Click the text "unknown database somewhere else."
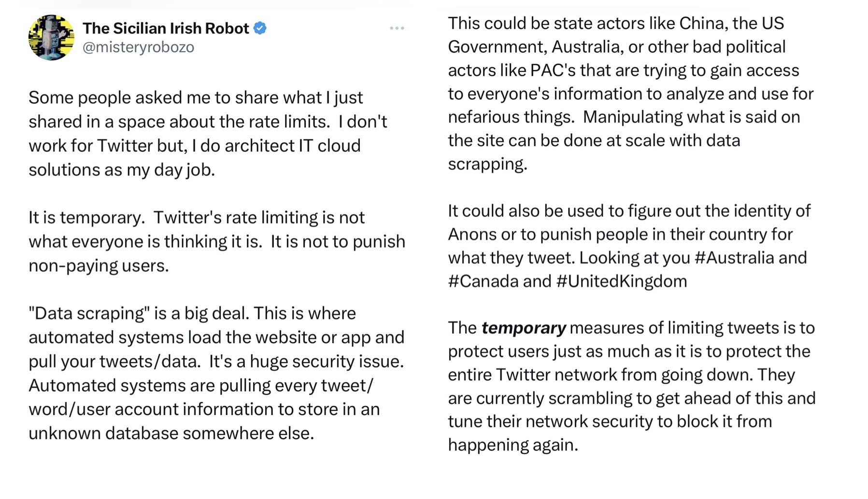 click(171, 433)
